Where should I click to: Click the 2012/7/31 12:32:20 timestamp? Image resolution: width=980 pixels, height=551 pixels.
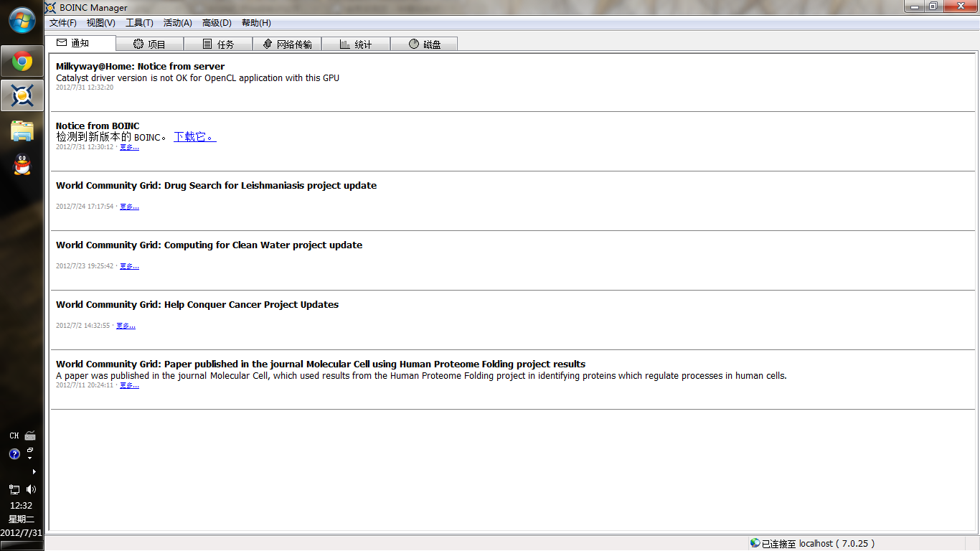85,88
